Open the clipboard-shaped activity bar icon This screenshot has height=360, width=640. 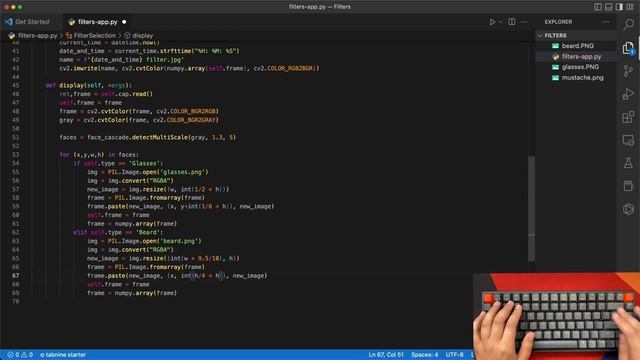pos(628,186)
